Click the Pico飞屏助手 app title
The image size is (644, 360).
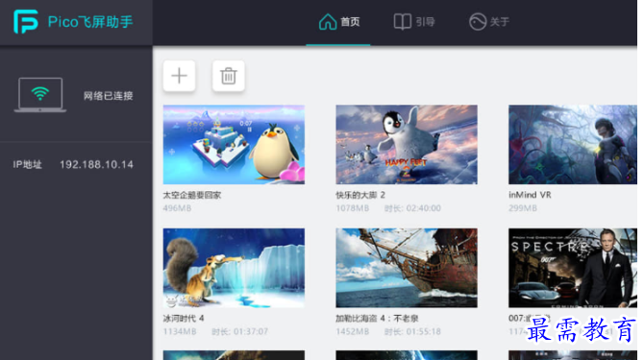90,22
